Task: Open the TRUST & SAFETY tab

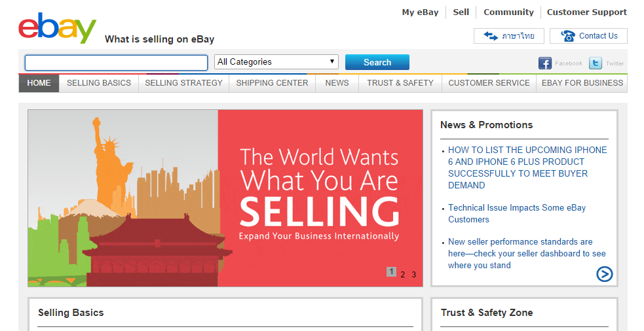Action: pos(400,83)
